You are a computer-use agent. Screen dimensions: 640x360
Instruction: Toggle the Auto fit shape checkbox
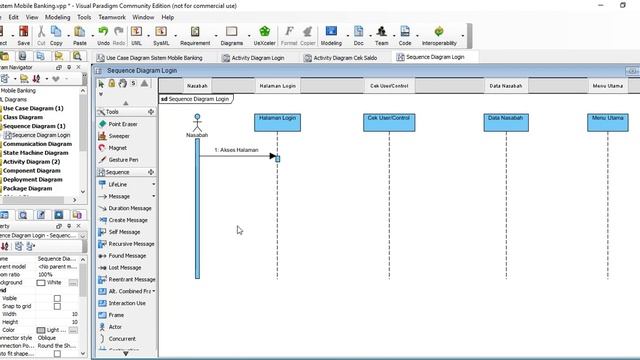[57, 354]
